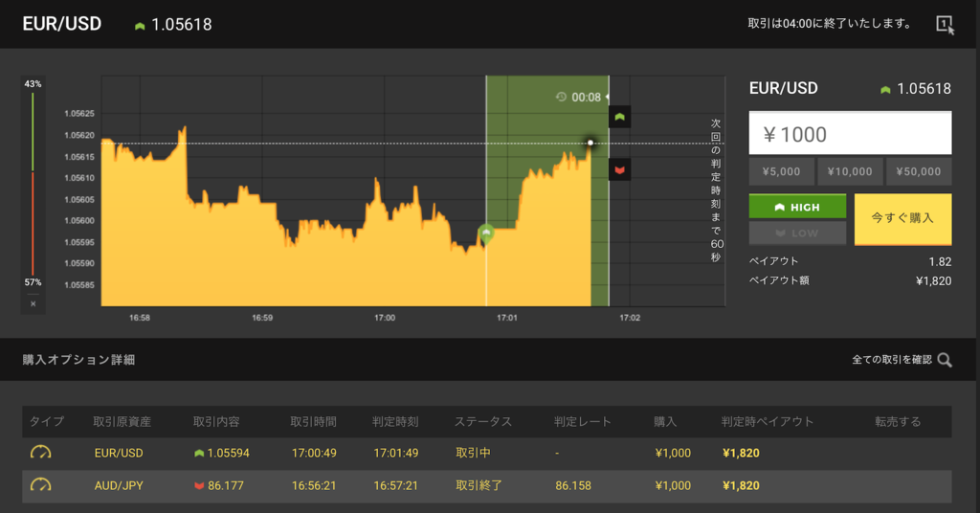This screenshot has height=513, width=980.
Task: Click the red LOW arrow icon beside chart
Action: click(x=619, y=170)
